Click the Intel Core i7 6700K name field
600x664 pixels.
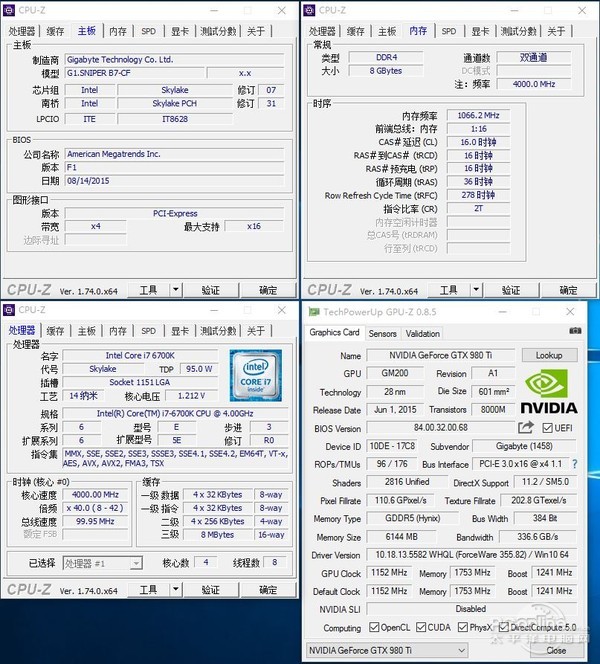point(140,356)
